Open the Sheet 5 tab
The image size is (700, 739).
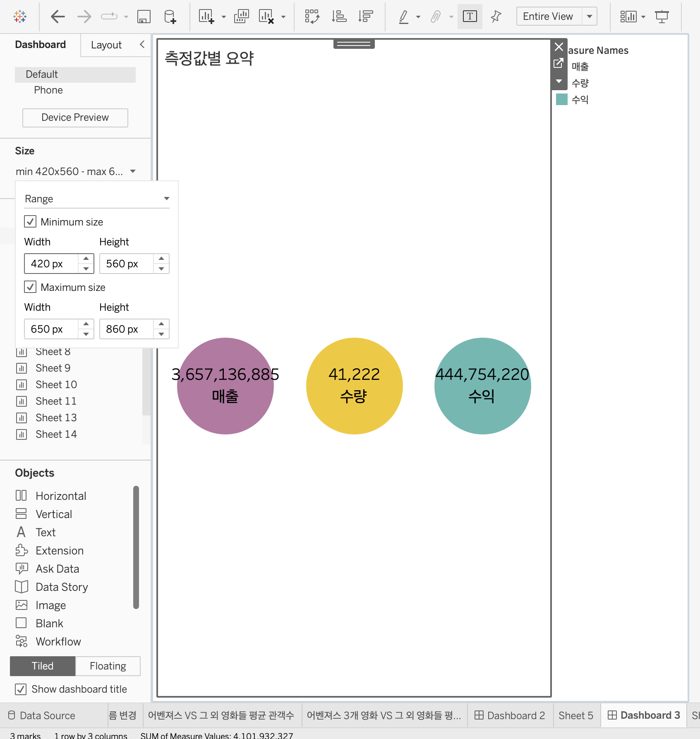(x=576, y=715)
